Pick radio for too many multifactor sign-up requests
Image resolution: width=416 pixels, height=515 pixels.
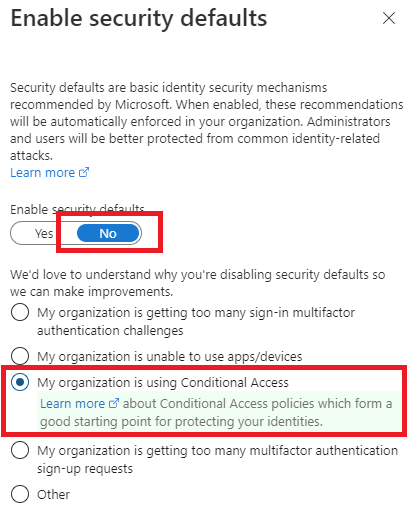[20, 450]
